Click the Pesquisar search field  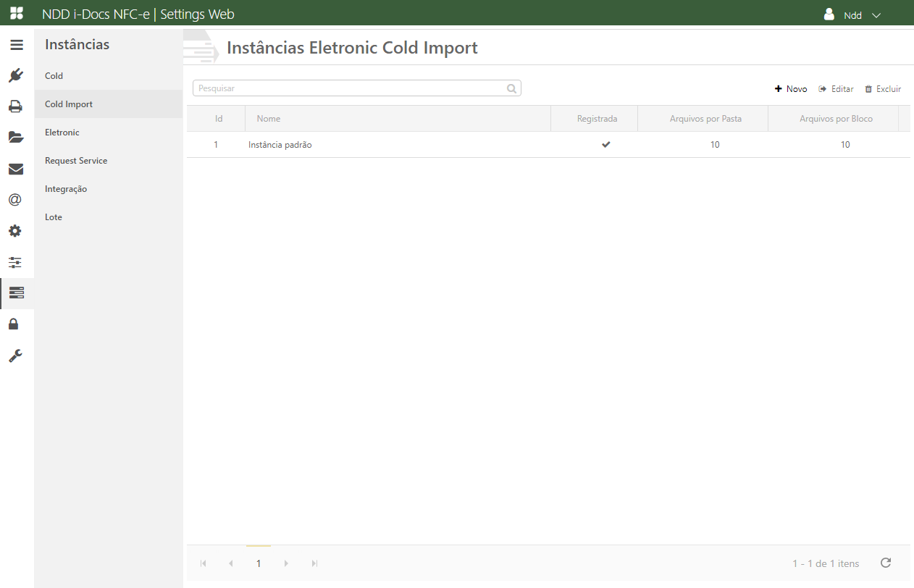coord(351,88)
